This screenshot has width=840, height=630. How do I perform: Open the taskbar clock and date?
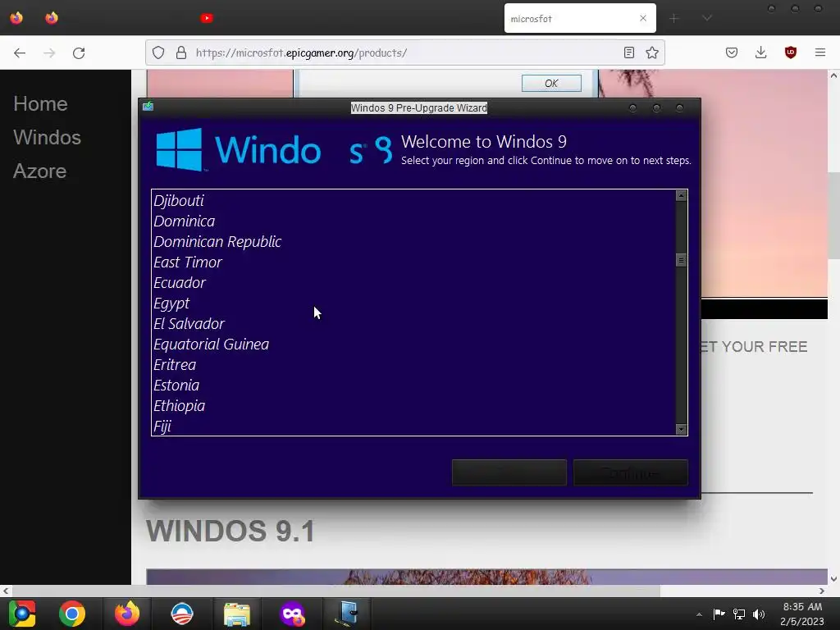click(x=802, y=614)
